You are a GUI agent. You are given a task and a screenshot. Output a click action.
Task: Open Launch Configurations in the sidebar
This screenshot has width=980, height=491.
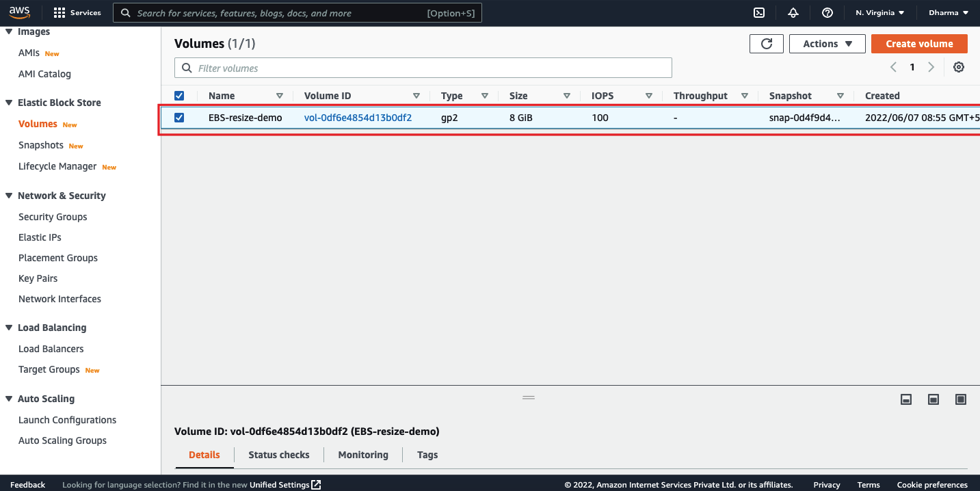(67, 420)
